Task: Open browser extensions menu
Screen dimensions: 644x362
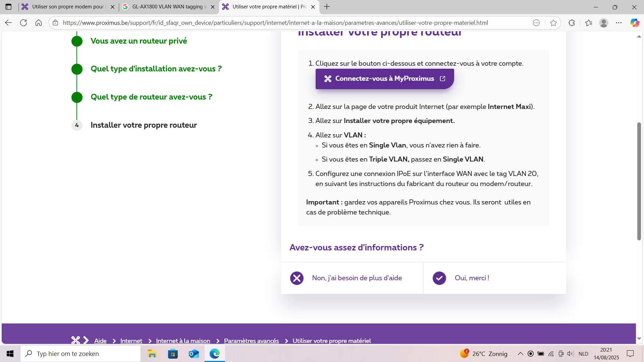Action: pyautogui.click(x=572, y=23)
